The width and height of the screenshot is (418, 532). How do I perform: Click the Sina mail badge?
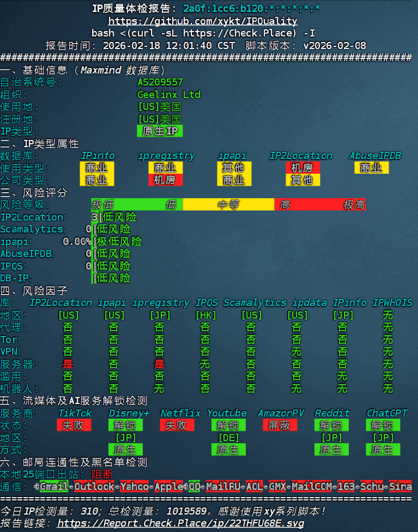coord(401,487)
